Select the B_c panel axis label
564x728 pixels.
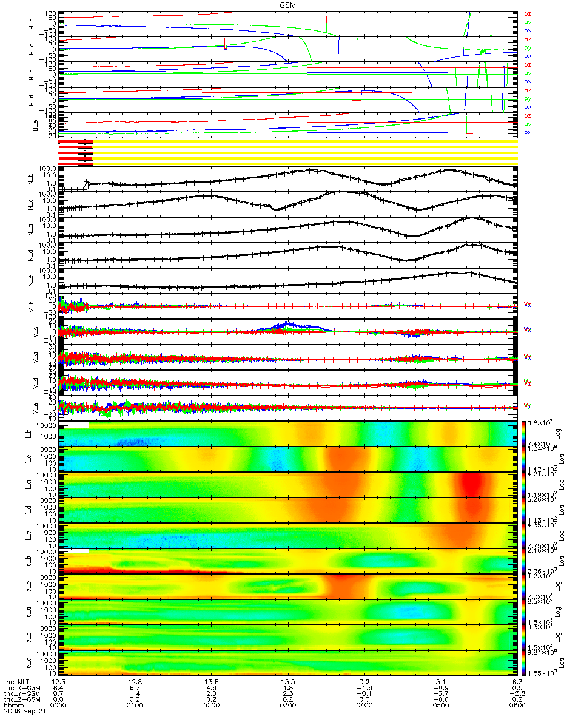click(x=32, y=49)
